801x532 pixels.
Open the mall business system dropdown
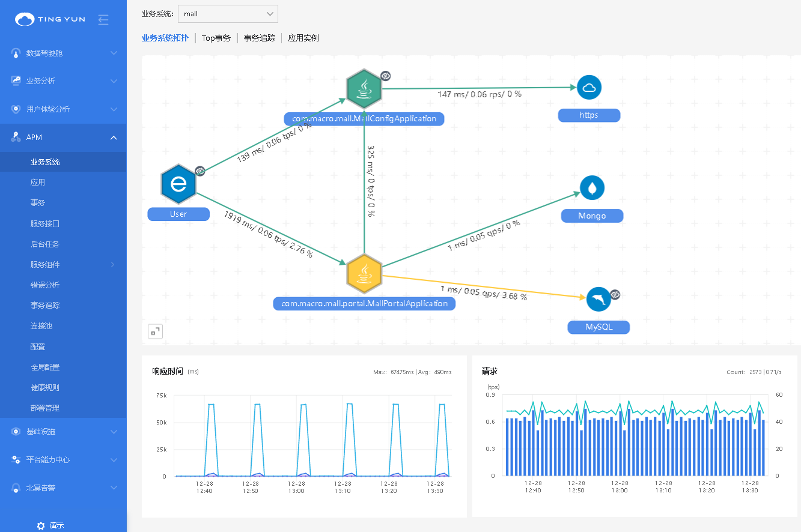(228, 14)
